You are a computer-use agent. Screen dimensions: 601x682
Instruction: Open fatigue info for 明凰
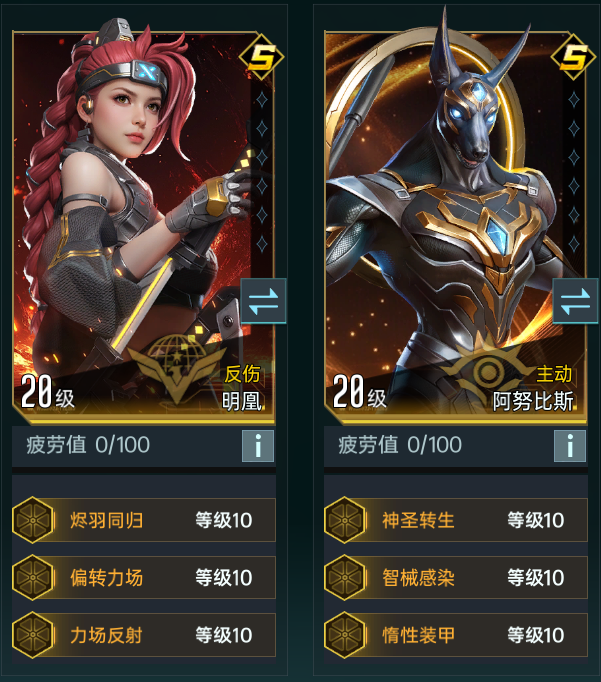(x=258, y=446)
